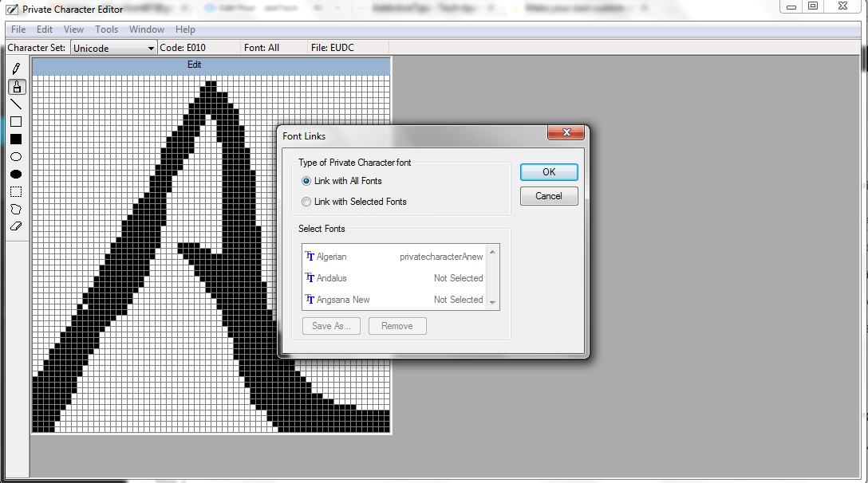Select the Rectangular Selection tool
The height and width of the screenshot is (483, 868).
(x=16, y=192)
